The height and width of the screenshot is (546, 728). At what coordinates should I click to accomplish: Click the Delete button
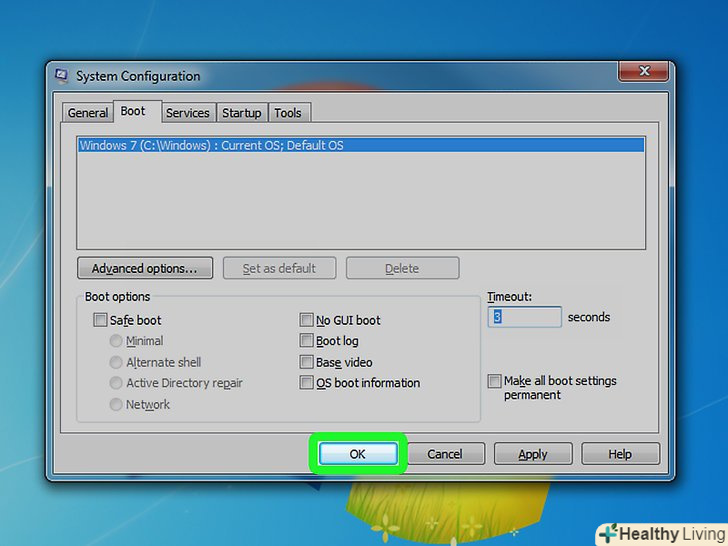tap(402, 268)
